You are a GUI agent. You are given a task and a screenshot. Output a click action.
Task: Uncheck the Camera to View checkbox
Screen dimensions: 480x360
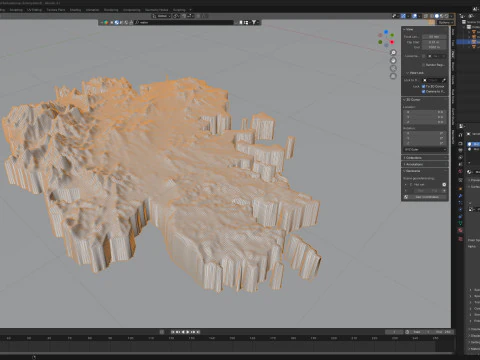424,91
